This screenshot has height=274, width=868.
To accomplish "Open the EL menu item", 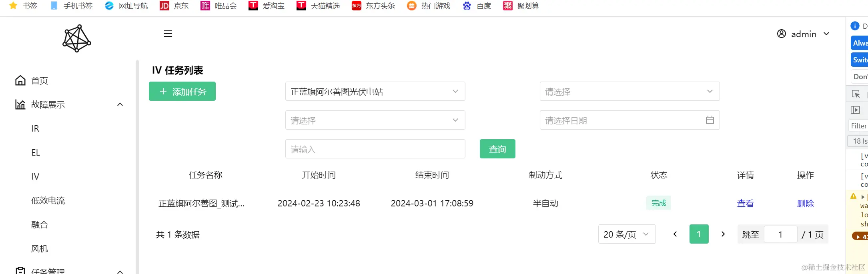I will pos(36,152).
